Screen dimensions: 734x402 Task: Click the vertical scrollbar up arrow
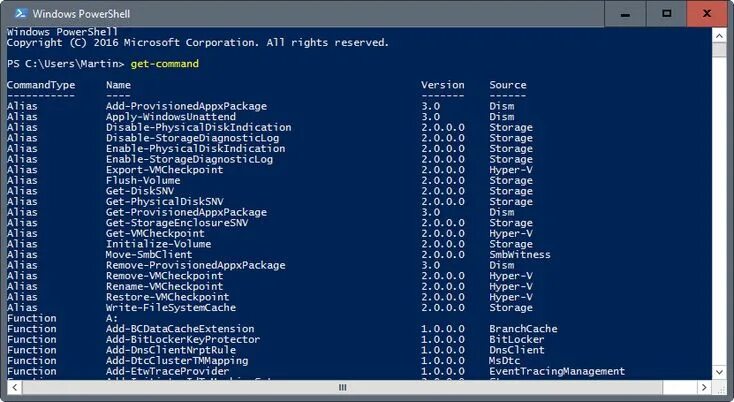pyautogui.click(x=719, y=35)
